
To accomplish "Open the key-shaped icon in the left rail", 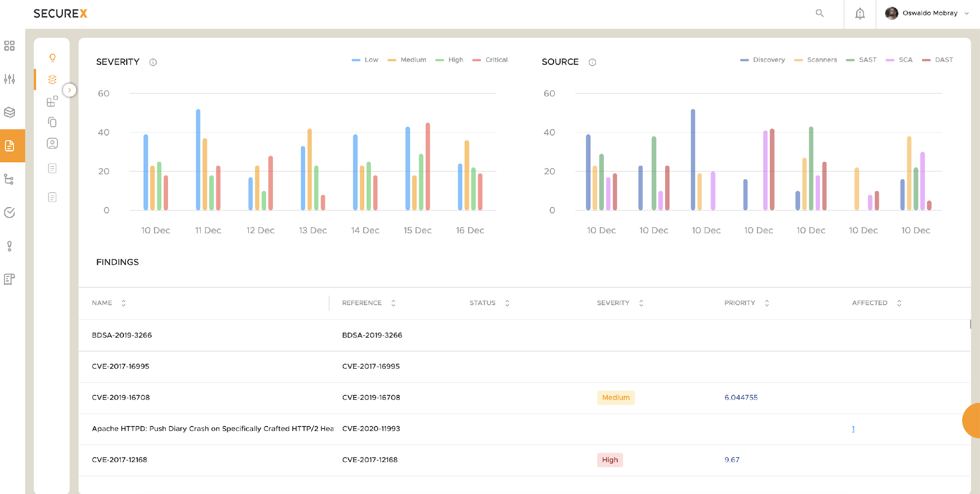I will (x=10, y=246).
